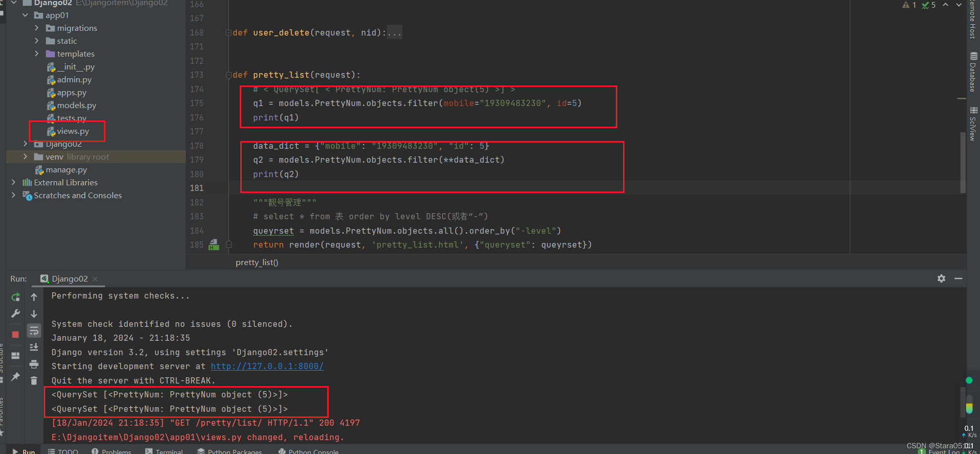The height and width of the screenshot is (454, 980).
Task: Click the Run console scrollbar thumb
Action: click(963, 403)
